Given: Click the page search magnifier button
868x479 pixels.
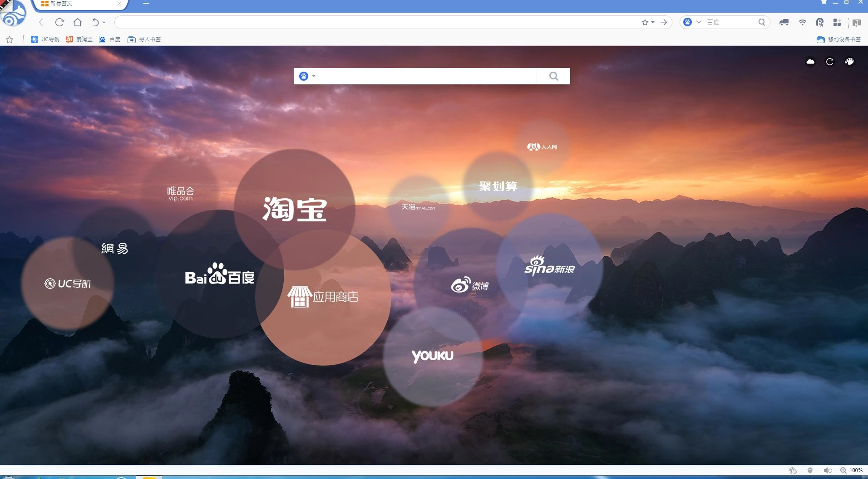Looking at the screenshot, I should click(553, 76).
